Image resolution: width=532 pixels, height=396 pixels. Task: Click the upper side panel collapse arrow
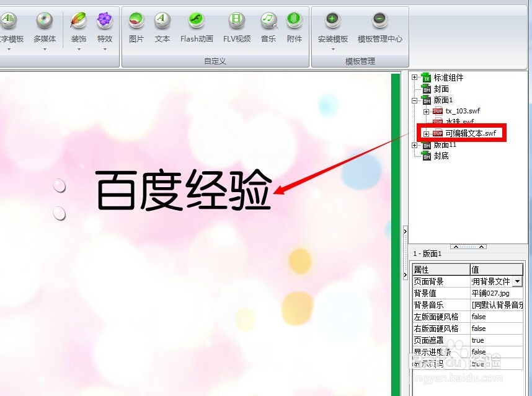tap(405, 232)
